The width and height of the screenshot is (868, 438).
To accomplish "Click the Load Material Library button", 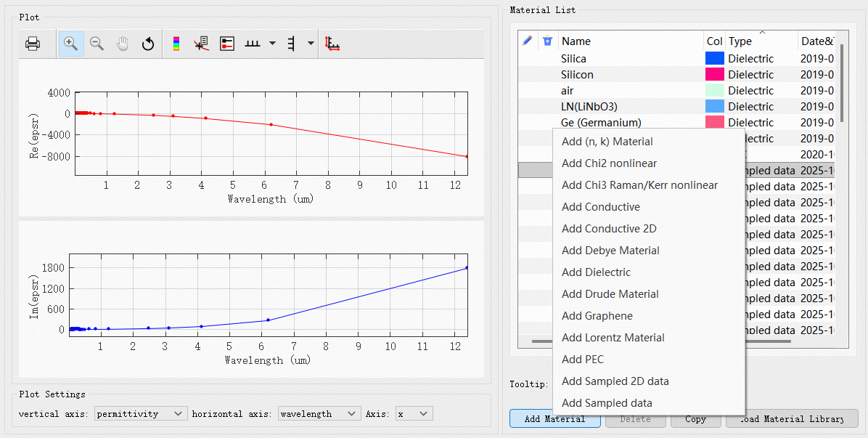I will [791, 419].
